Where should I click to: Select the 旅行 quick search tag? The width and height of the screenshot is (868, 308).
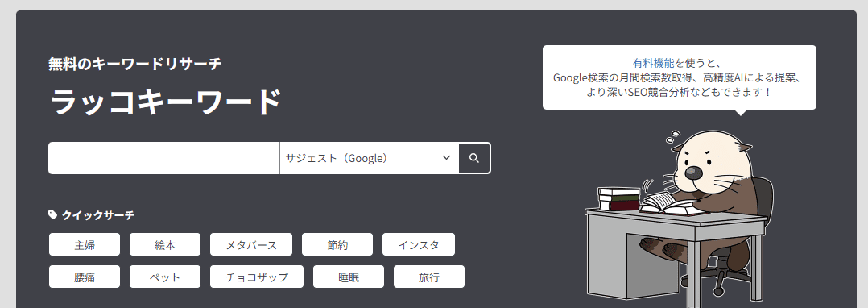coord(429,277)
